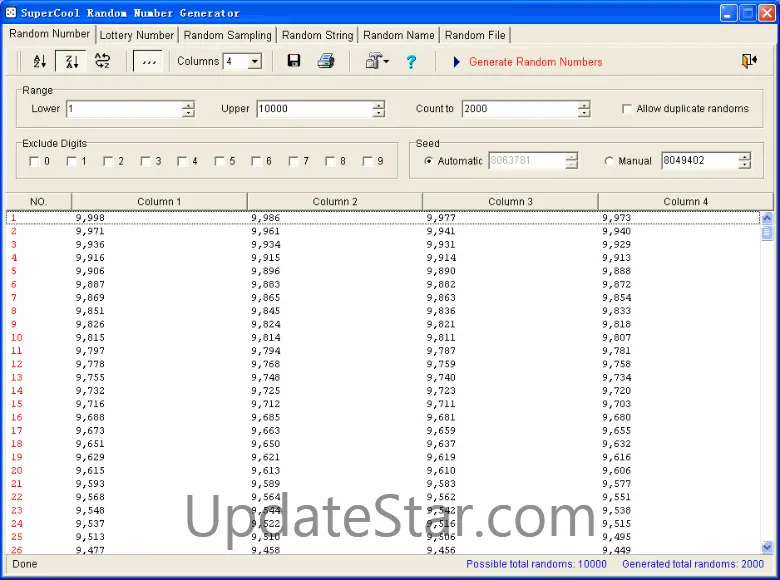This screenshot has width=780, height=580.
Task: Open the tools hammer dropdown
Action: (x=377, y=61)
